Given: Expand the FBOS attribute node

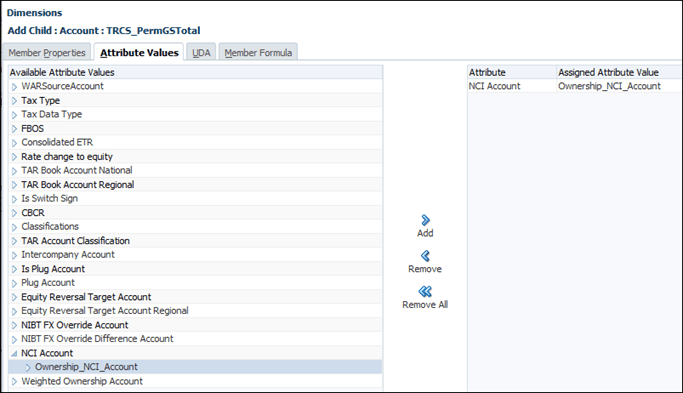Looking at the screenshot, I should click(x=14, y=129).
